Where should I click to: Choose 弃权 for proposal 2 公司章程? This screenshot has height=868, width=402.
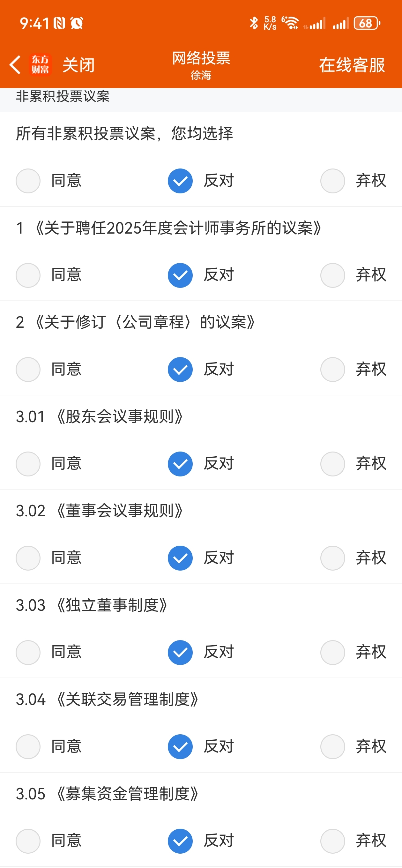point(332,370)
